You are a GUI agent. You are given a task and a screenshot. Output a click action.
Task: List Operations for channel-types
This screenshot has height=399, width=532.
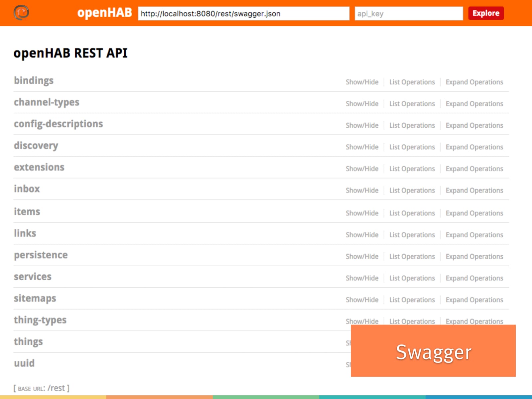pyautogui.click(x=412, y=104)
